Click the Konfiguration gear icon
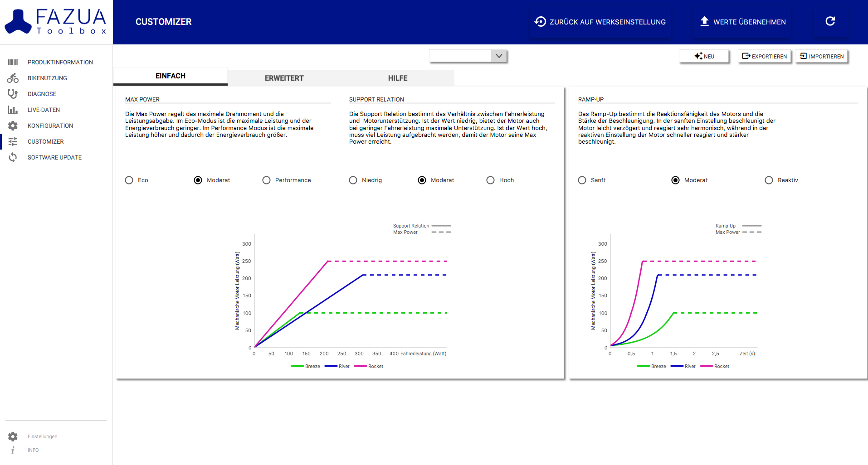This screenshot has height=465, width=868. [x=13, y=126]
